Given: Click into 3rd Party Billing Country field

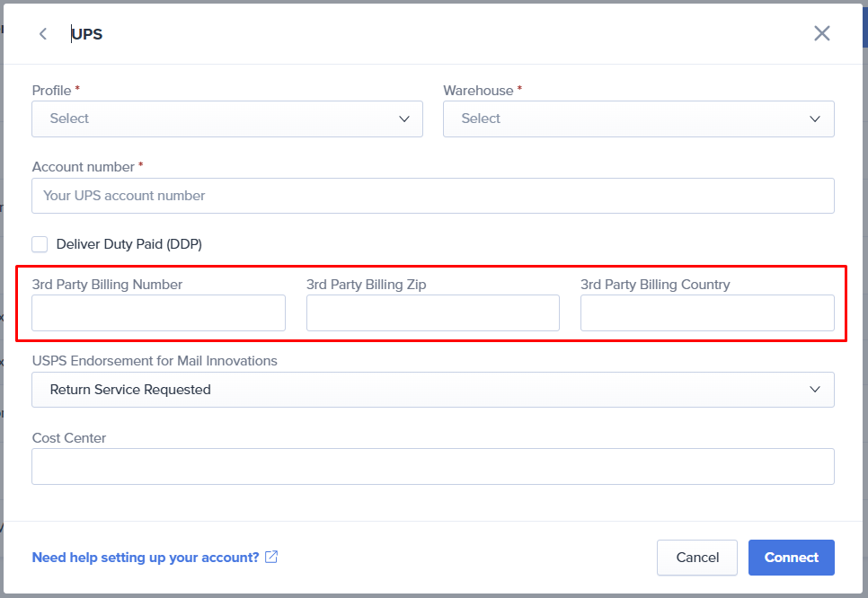Looking at the screenshot, I should tap(707, 313).
